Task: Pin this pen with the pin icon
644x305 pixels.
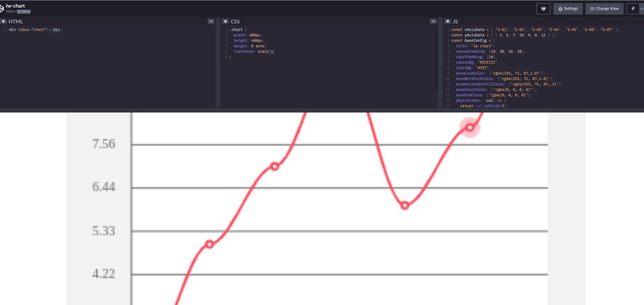Action: pos(632,9)
